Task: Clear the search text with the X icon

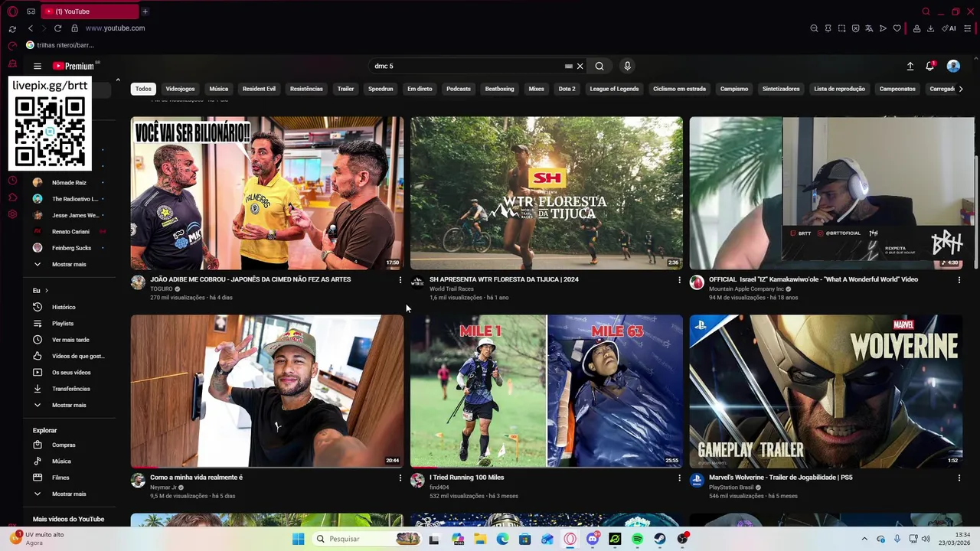Action: coord(580,66)
